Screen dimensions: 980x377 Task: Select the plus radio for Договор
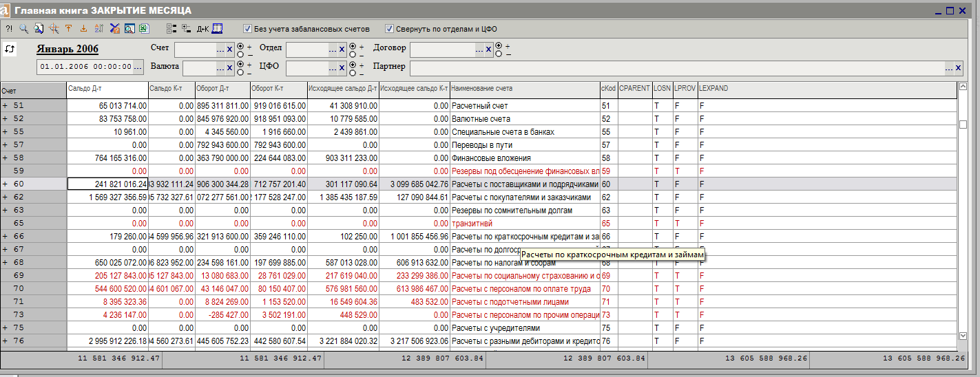[x=499, y=46]
